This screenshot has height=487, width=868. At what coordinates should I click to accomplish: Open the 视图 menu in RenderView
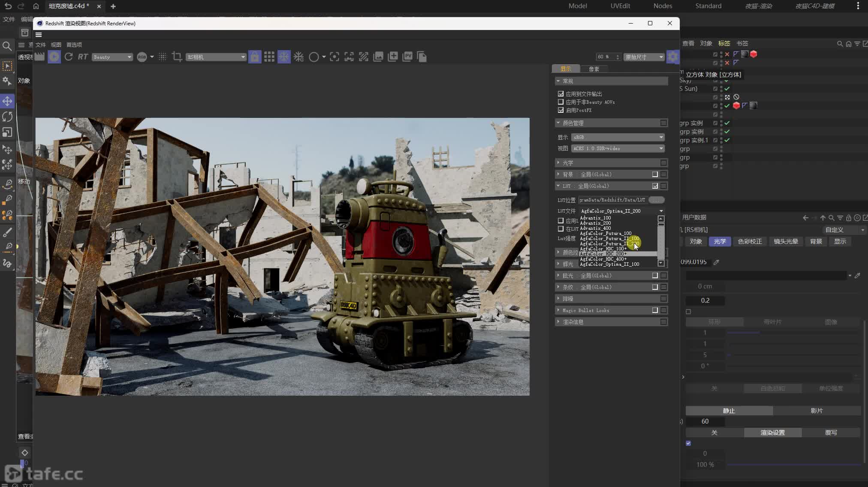(x=56, y=45)
